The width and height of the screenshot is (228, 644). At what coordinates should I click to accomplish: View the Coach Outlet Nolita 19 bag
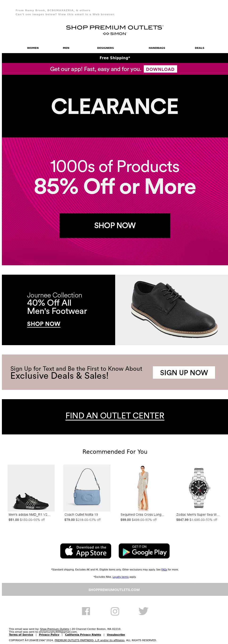pos(87,488)
